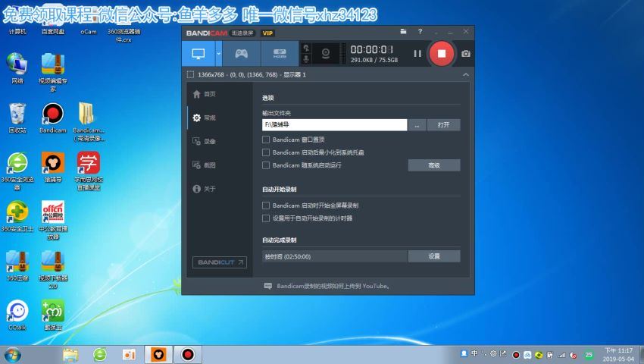This screenshot has height=364, width=644.
Task: Pause the current recording
Action: [x=417, y=54]
